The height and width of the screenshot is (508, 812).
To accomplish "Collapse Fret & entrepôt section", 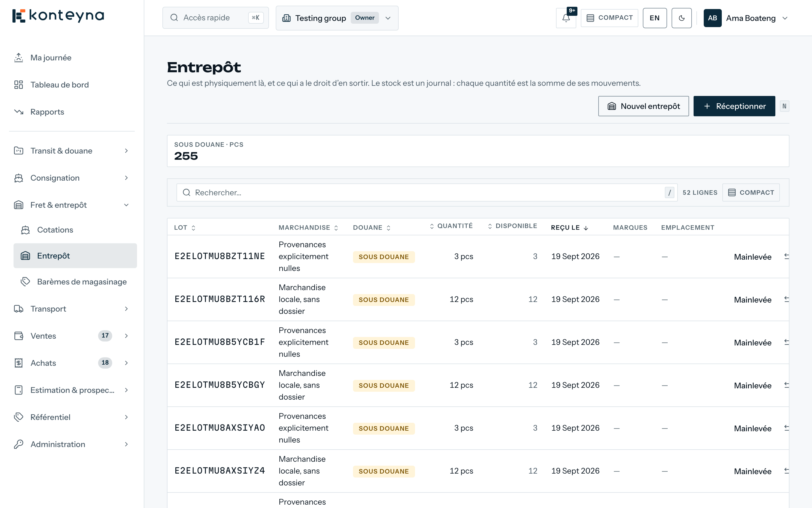I will [x=72, y=205].
